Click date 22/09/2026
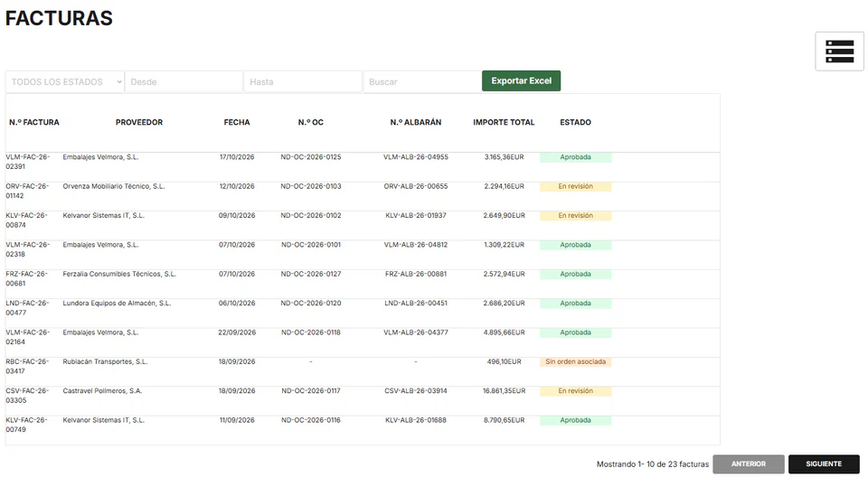Screen dimensions: 868x487 (237, 332)
